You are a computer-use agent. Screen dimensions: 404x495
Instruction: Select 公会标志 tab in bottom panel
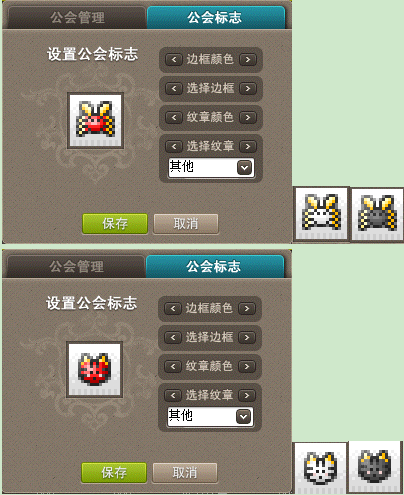point(214,267)
